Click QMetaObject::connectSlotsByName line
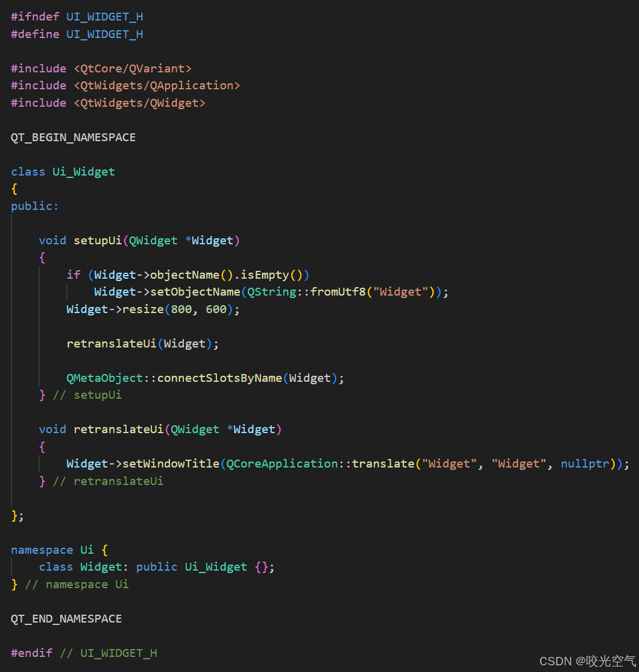This screenshot has height=672, width=639. pos(205,378)
